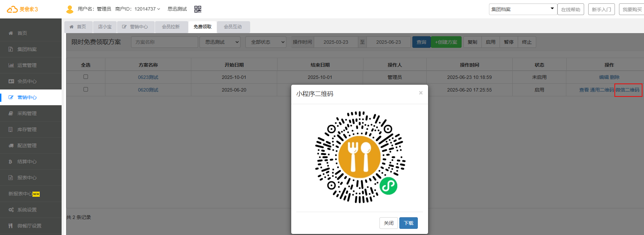This screenshot has height=235, width=644.
Task: Click the 全选 column header
Action: click(x=86, y=65)
